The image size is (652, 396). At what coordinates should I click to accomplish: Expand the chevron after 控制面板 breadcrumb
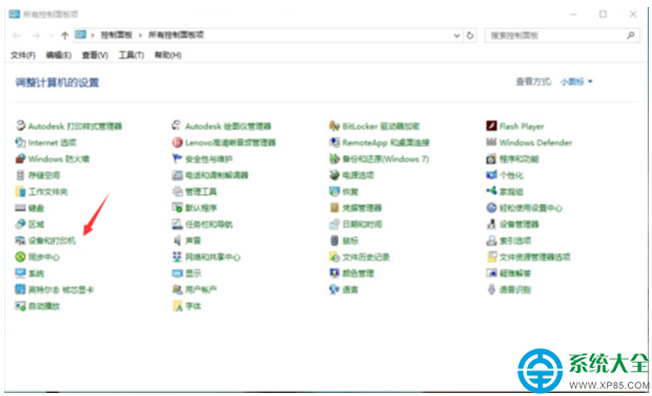(x=141, y=35)
